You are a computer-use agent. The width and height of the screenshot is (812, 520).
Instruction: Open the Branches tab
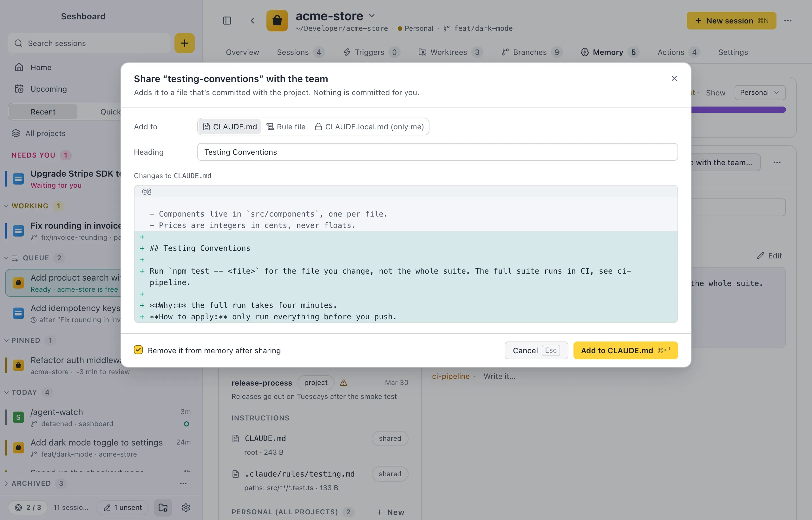tap(532, 52)
